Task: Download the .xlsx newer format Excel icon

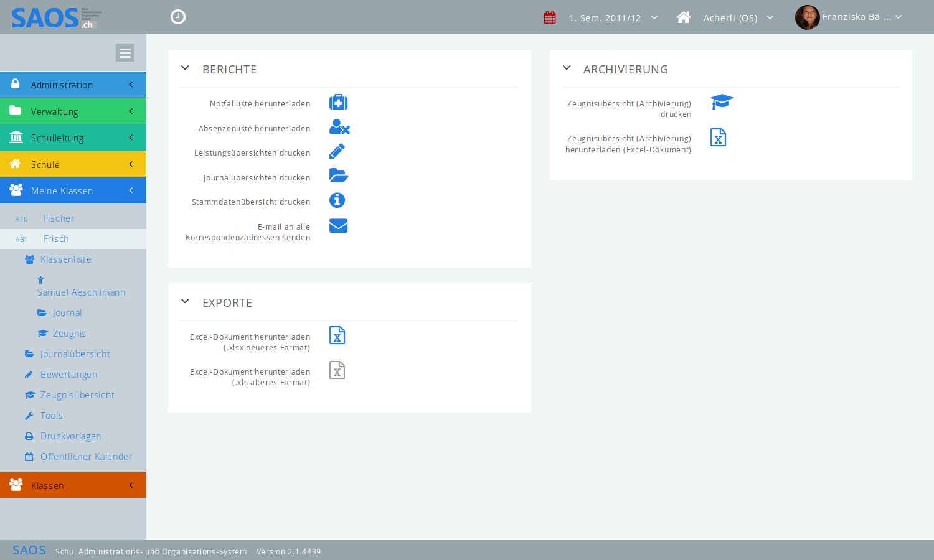Action: (337, 335)
